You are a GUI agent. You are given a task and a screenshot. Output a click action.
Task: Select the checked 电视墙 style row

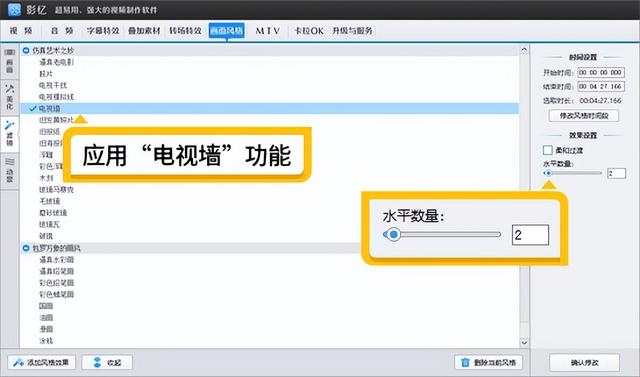coord(269,109)
